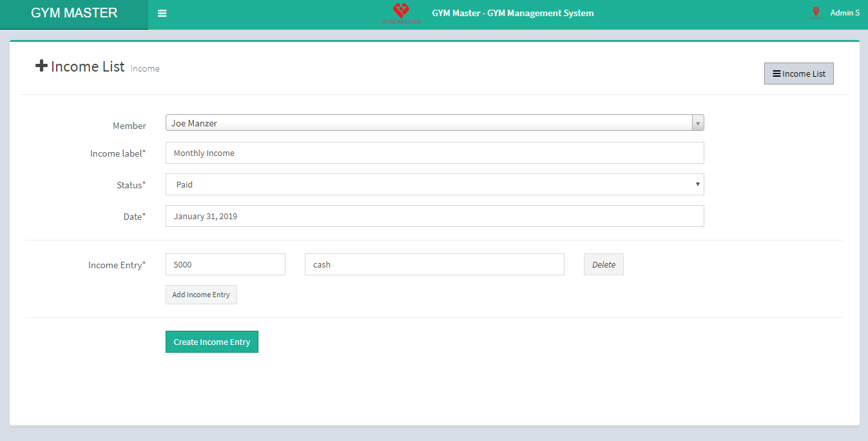This screenshot has width=868, height=441.
Task: Toggle the hamburger sidebar menu icon
Action: click(x=162, y=14)
